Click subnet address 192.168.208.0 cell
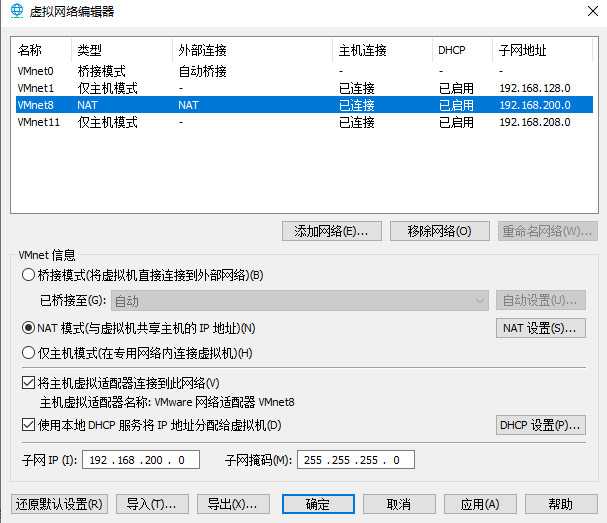This screenshot has width=607, height=523. click(535, 122)
